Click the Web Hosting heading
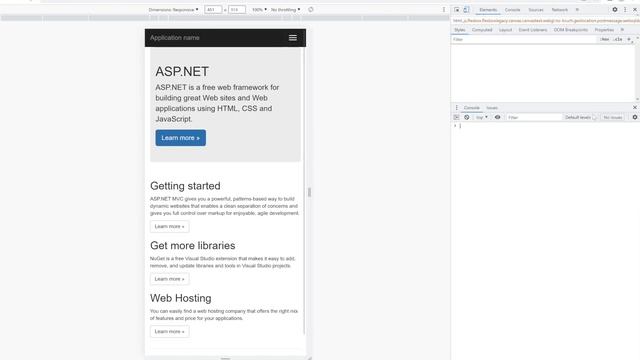The height and width of the screenshot is (360, 640). (180, 298)
